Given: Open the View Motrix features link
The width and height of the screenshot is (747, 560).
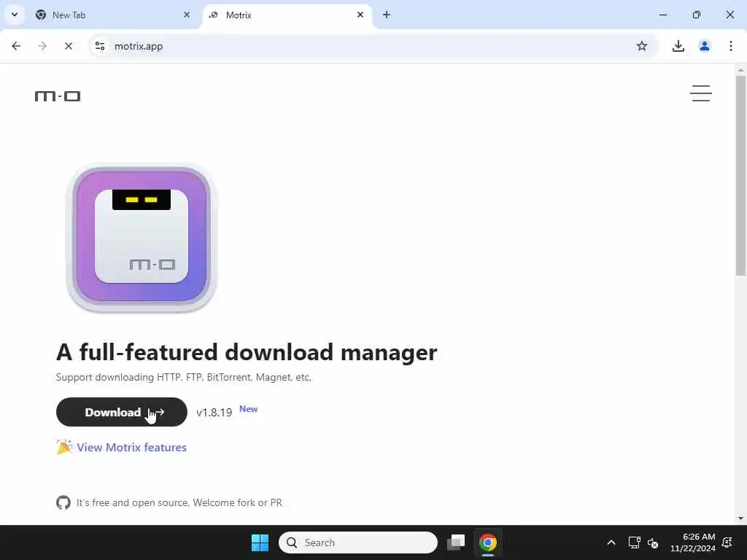Looking at the screenshot, I should pyautogui.click(x=131, y=447).
